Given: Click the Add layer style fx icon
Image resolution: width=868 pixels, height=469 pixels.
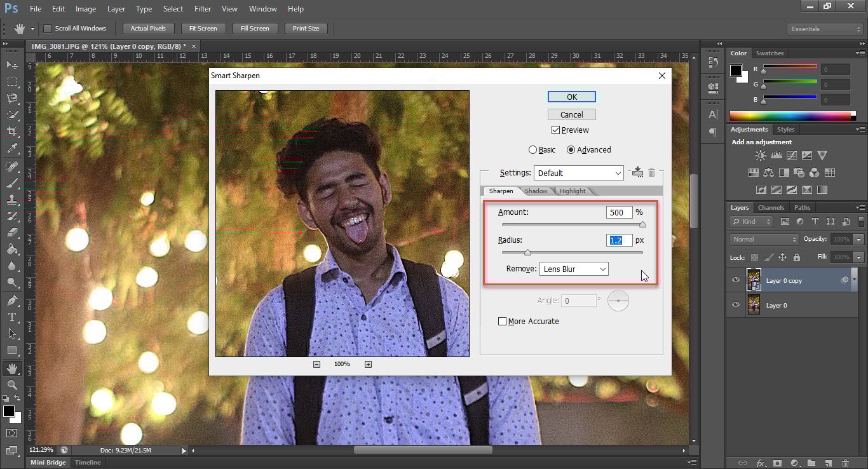Looking at the screenshot, I should (760, 463).
